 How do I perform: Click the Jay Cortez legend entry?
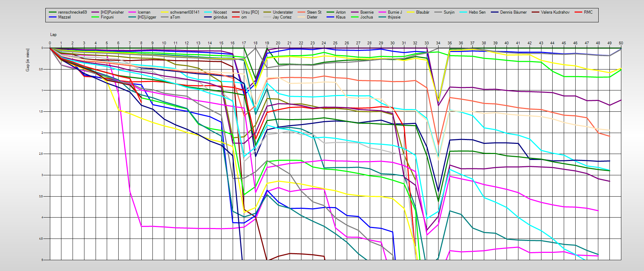282,17
